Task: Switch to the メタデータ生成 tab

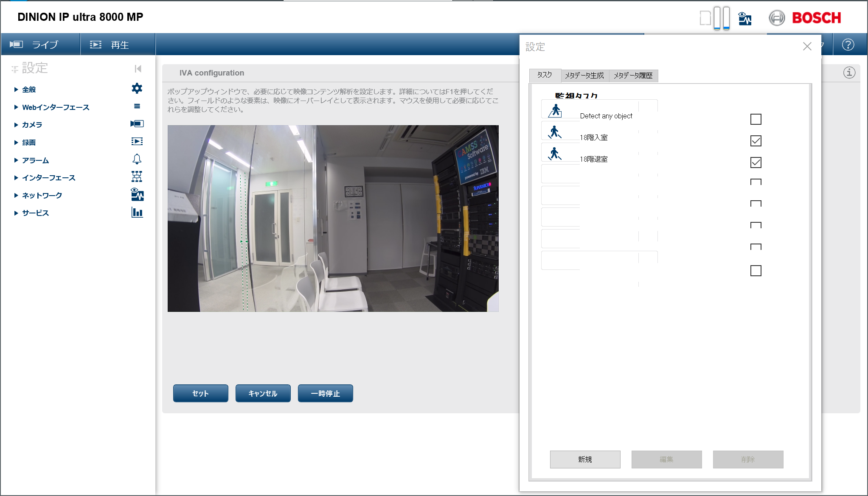Action: click(x=584, y=76)
